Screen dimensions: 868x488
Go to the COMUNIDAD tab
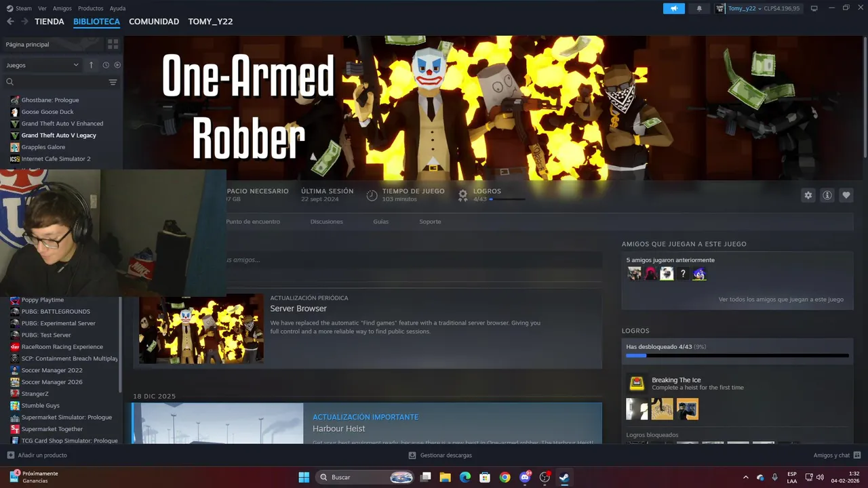click(154, 22)
